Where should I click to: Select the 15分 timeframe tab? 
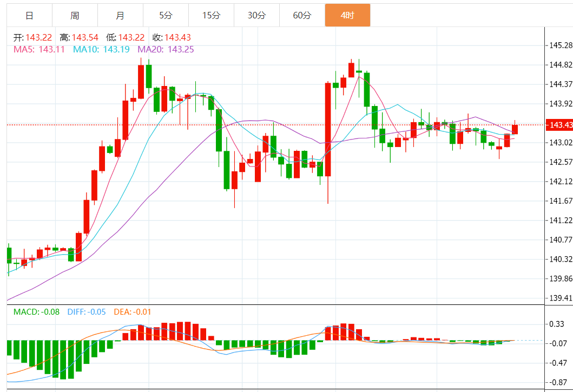[x=211, y=15]
